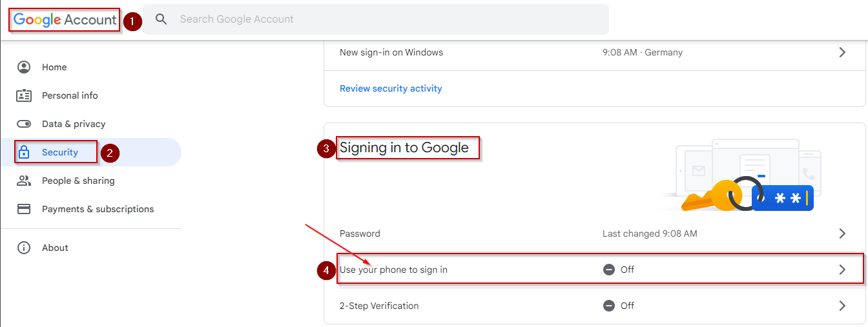The image size is (868, 327).
Task: Click the About info circle icon
Action: click(24, 248)
